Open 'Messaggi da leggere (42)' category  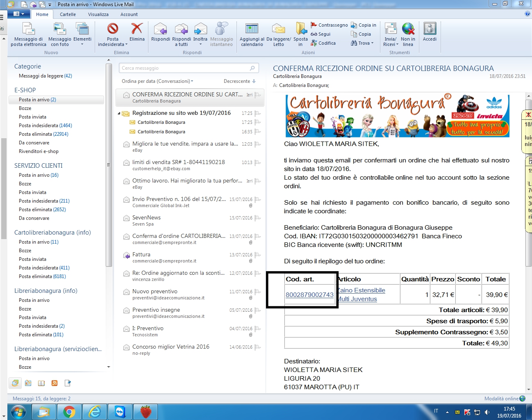click(x=45, y=76)
